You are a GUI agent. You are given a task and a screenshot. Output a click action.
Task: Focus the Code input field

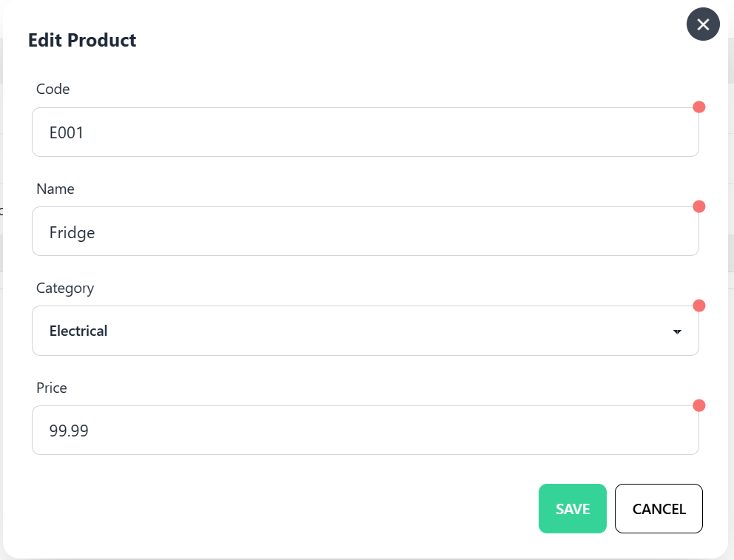click(x=365, y=132)
